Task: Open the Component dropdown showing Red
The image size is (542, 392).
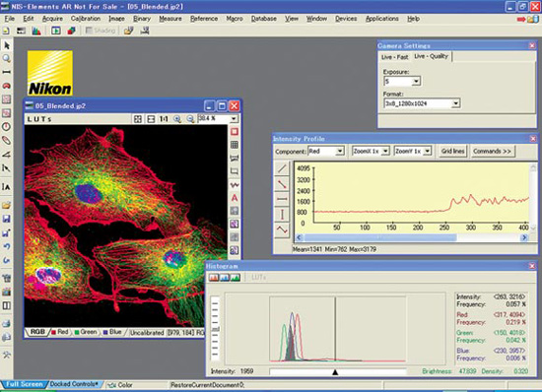Action: (x=340, y=152)
